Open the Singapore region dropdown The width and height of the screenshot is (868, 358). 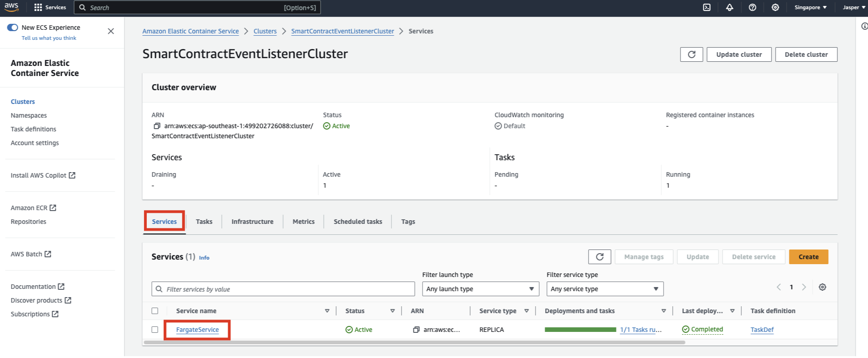[x=810, y=7]
